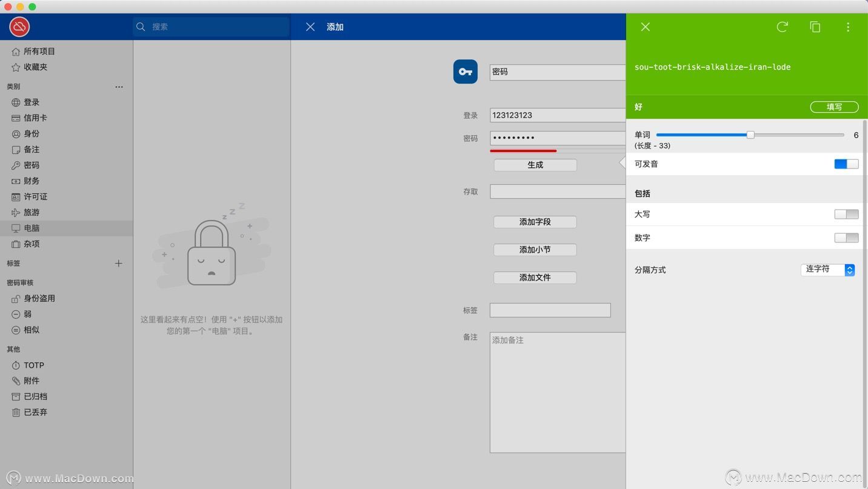Open 附件 attachments section
Viewport: 868px width, 489px height.
tap(66, 381)
